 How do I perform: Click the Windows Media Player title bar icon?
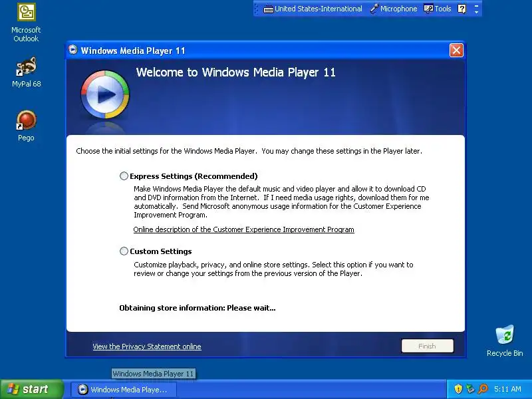[x=72, y=51]
